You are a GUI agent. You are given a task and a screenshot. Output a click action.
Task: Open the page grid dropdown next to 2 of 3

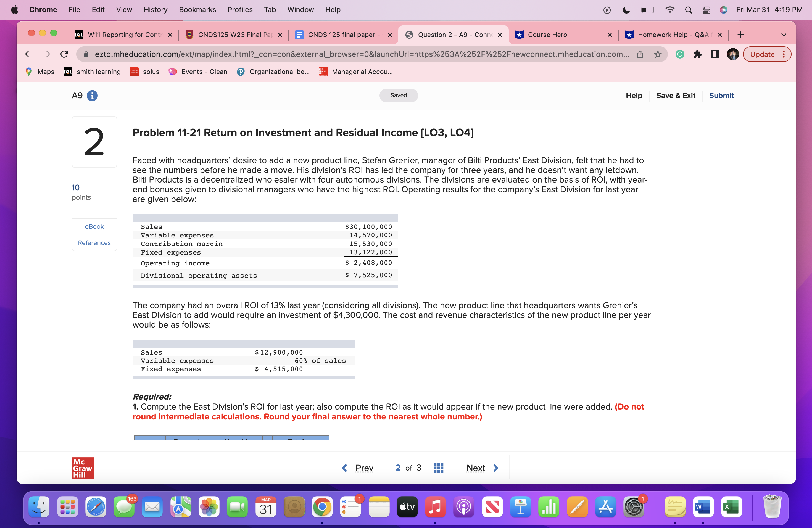[x=438, y=468]
